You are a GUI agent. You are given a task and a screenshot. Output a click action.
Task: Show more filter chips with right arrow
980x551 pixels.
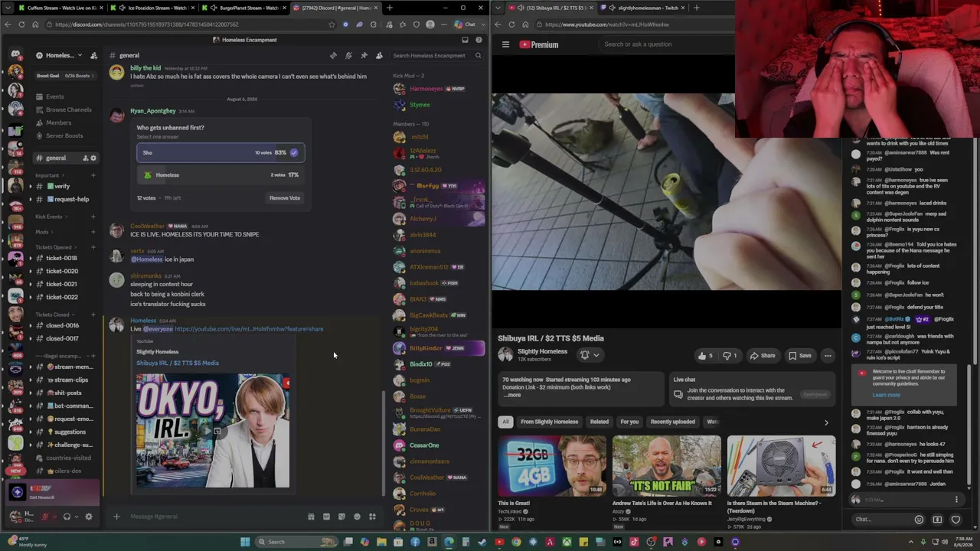(x=826, y=422)
